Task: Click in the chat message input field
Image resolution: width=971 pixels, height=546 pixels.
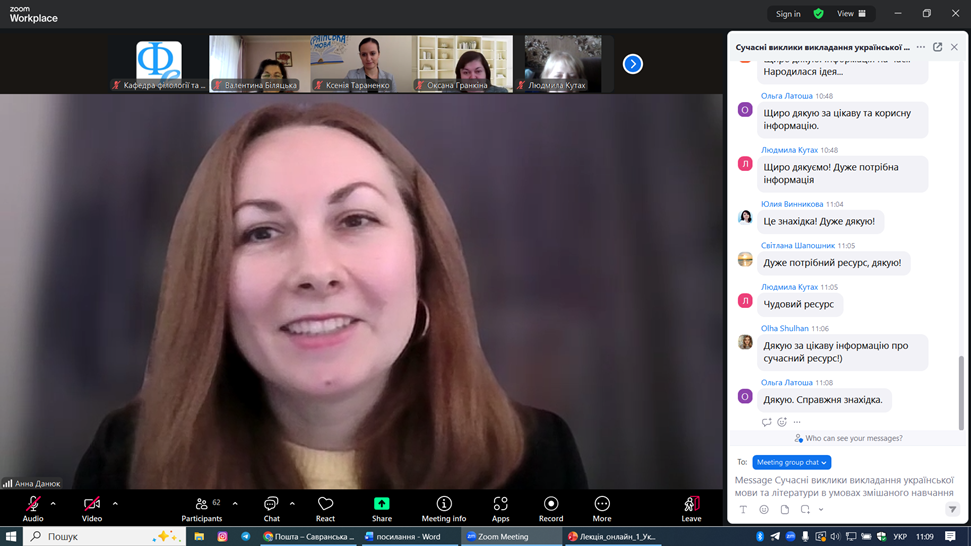Action: click(x=845, y=487)
